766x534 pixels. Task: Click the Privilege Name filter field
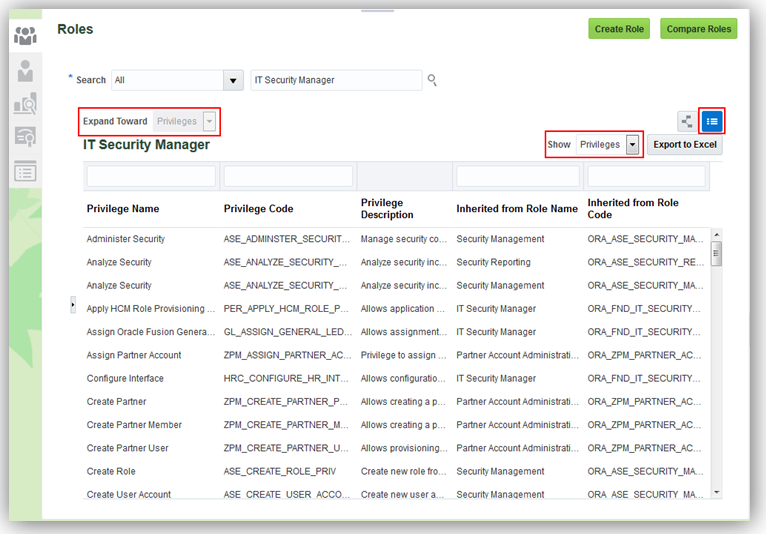151,177
